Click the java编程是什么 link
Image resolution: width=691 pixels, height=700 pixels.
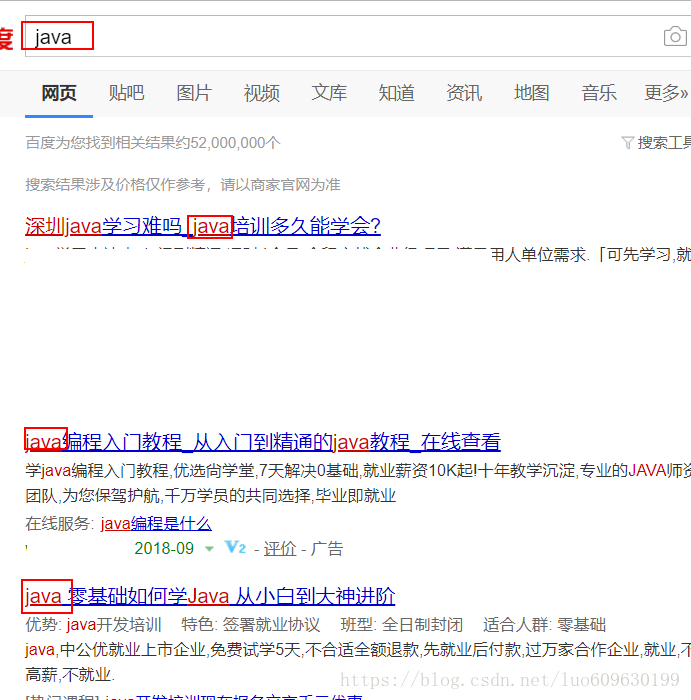[156, 523]
